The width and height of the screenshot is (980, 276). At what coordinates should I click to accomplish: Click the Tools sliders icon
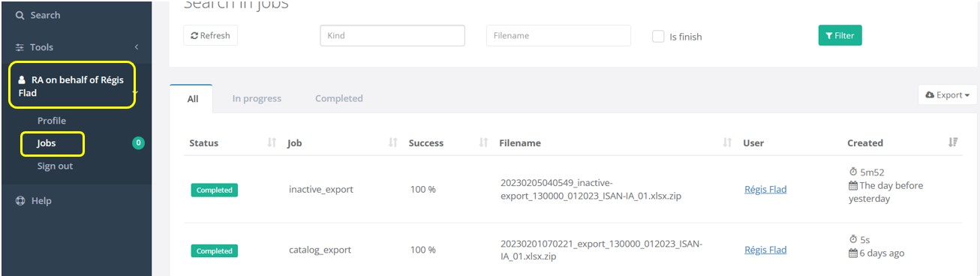(20, 47)
